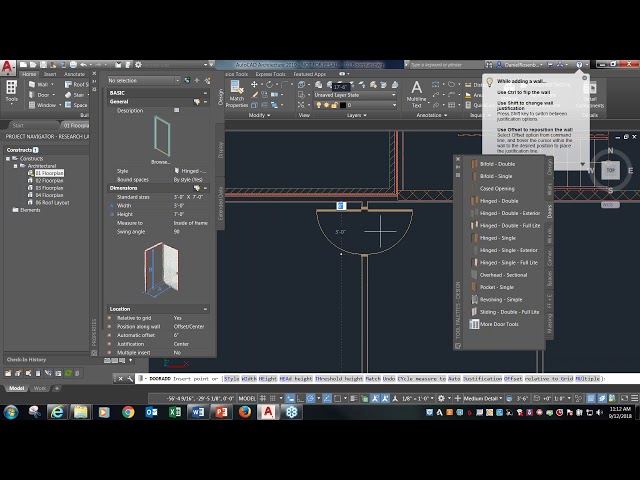Viewport: 640px width, 480px height.
Task: Toggle snap mode in status bar
Action: [273, 398]
